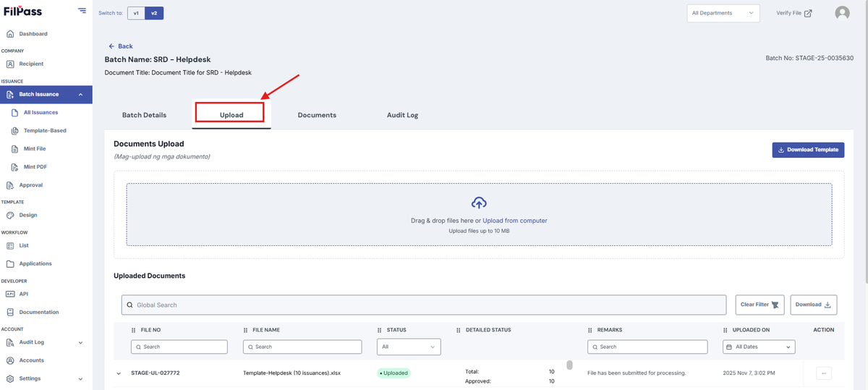The height and width of the screenshot is (390, 868).
Task: Click the Verify File external link
Action: pos(794,13)
